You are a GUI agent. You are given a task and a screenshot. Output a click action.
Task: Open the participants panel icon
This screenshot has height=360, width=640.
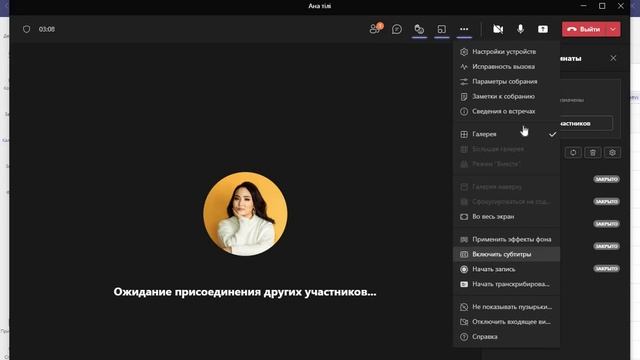click(x=376, y=29)
